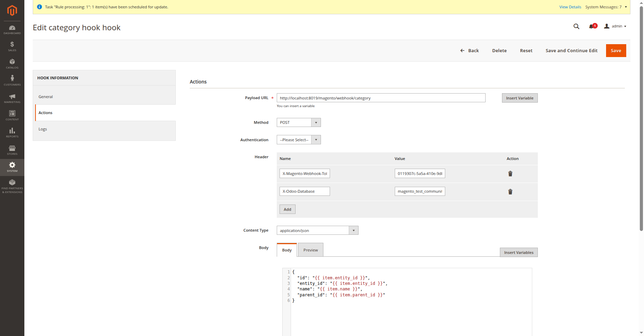This screenshot has width=644, height=336.
Task: Open the General hook section
Action: tap(104, 97)
